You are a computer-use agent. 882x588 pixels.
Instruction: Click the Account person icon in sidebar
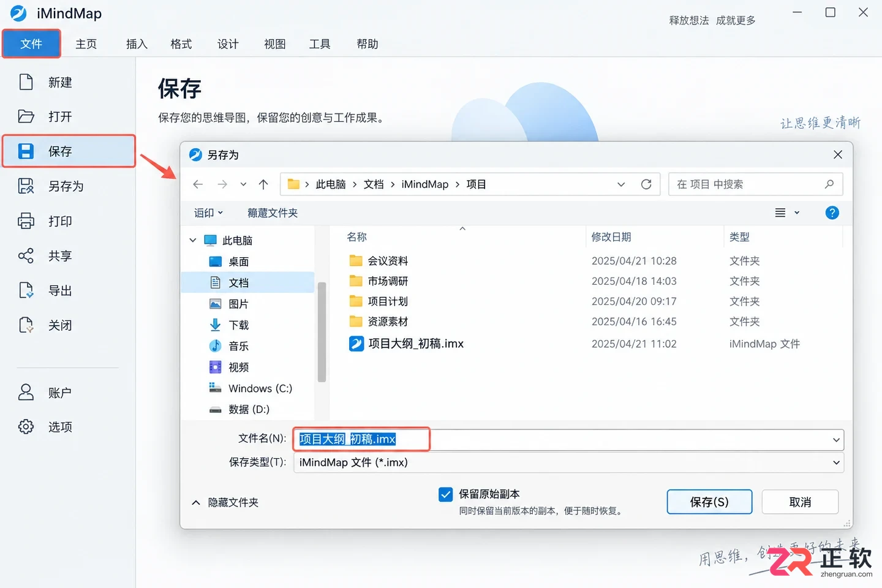pyautogui.click(x=26, y=392)
